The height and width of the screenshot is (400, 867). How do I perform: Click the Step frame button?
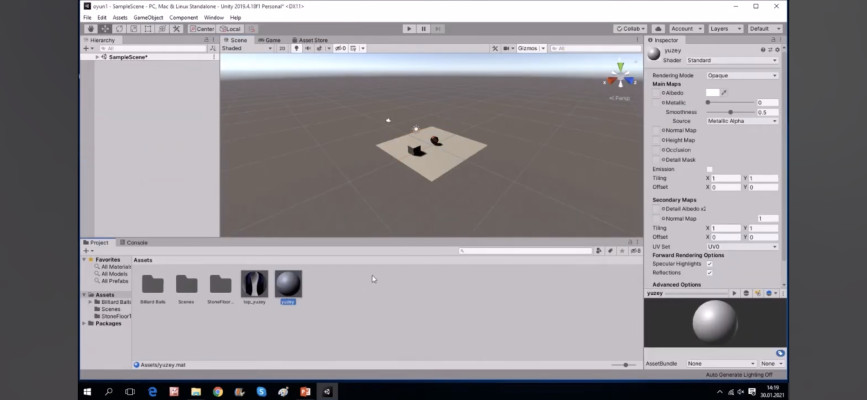438,29
